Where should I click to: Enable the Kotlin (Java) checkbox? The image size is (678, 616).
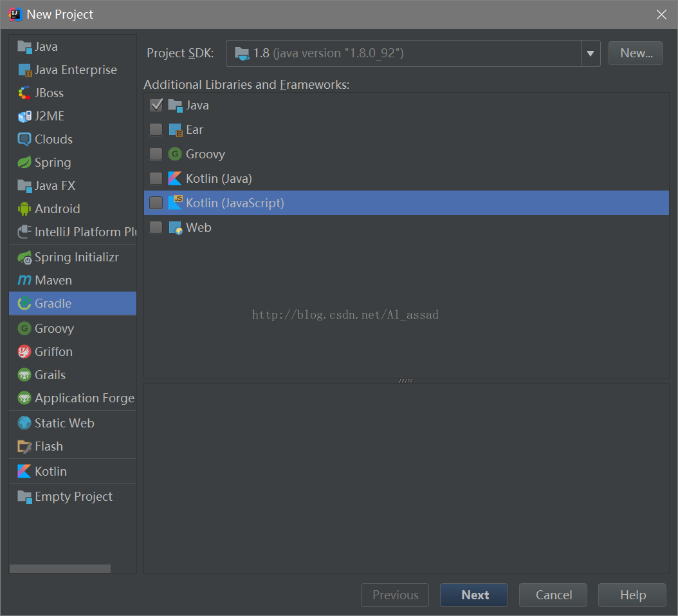(156, 179)
